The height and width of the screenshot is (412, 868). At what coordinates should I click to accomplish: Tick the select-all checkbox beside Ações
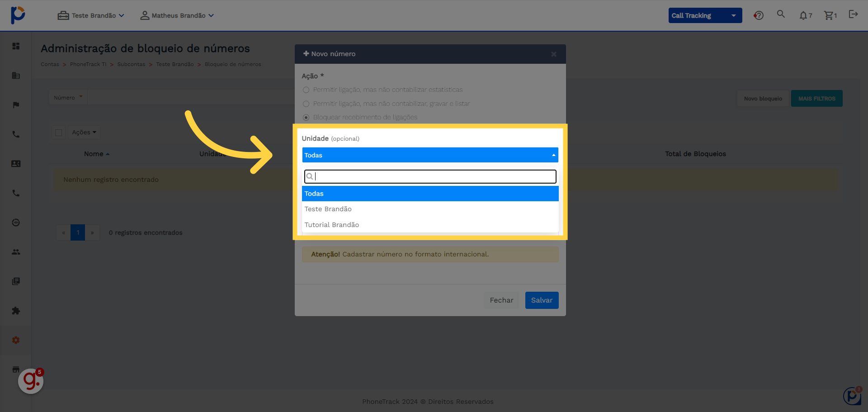point(59,133)
